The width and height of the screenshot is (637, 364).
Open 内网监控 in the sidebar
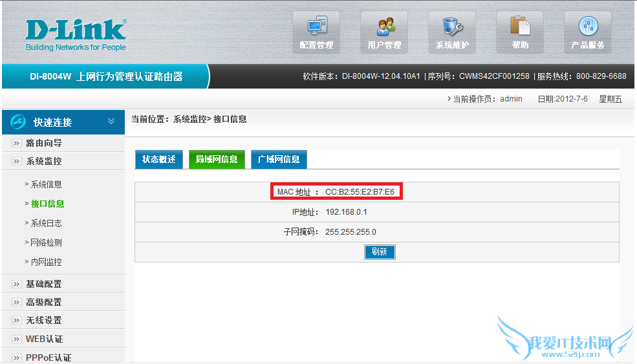tap(46, 262)
